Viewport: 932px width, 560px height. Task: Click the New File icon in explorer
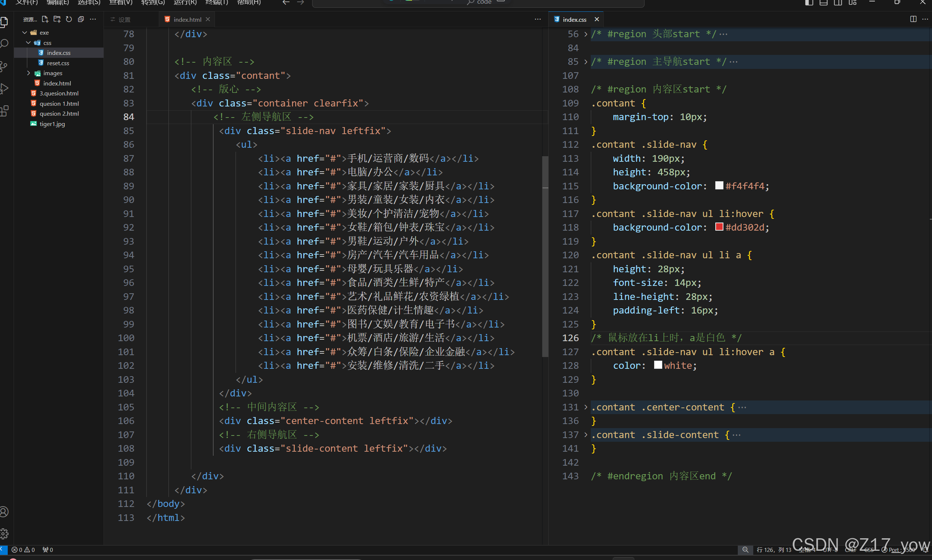[x=45, y=19]
